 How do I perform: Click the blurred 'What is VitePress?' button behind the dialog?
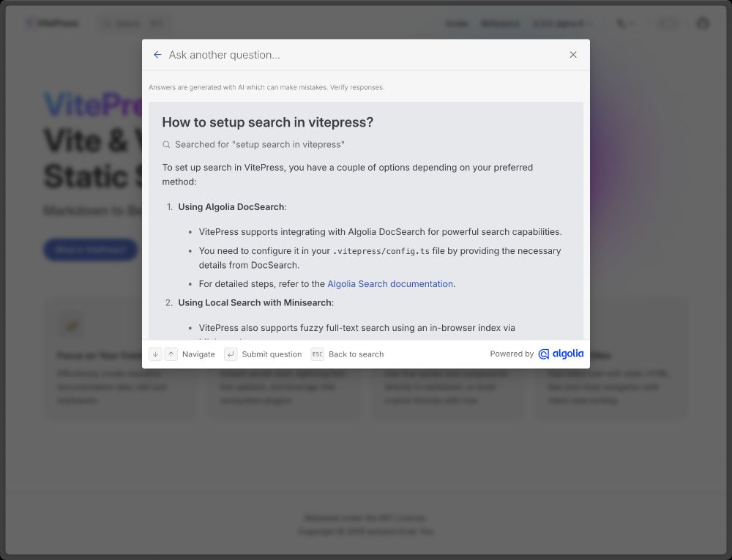91,250
